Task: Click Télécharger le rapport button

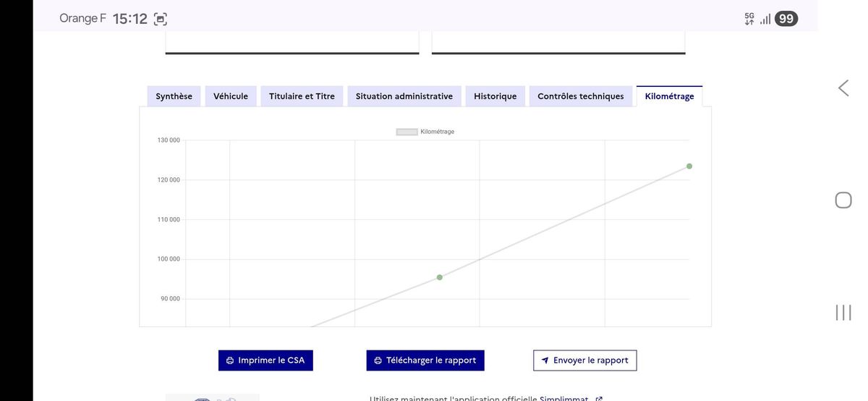Action: (x=425, y=360)
